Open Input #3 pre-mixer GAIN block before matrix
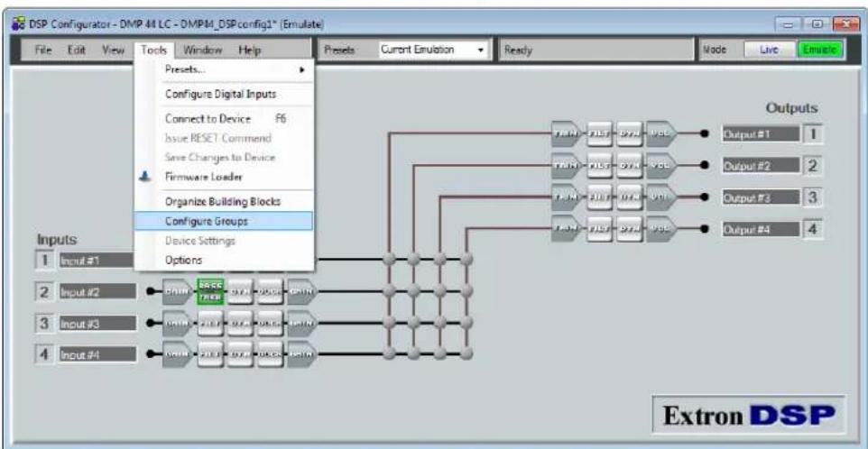This screenshot has width=868, height=449. tap(302, 323)
